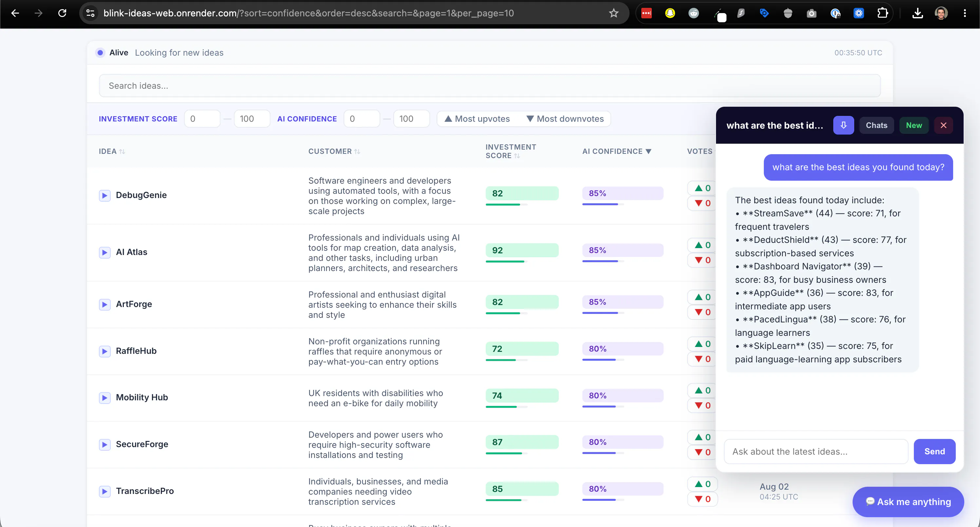Image resolution: width=980 pixels, height=527 pixels.
Task: Click the Ask about the latest ideas field
Action: pyautogui.click(x=816, y=452)
